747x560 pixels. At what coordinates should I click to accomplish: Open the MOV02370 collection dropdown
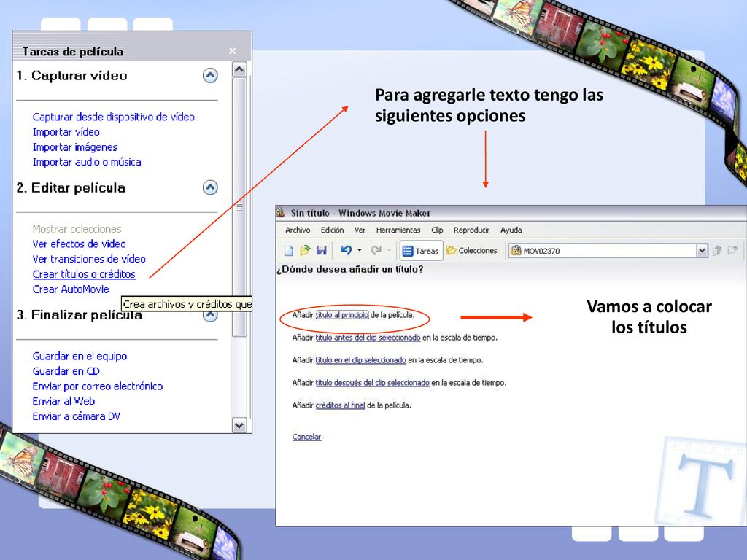pyautogui.click(x=702, y=251)
